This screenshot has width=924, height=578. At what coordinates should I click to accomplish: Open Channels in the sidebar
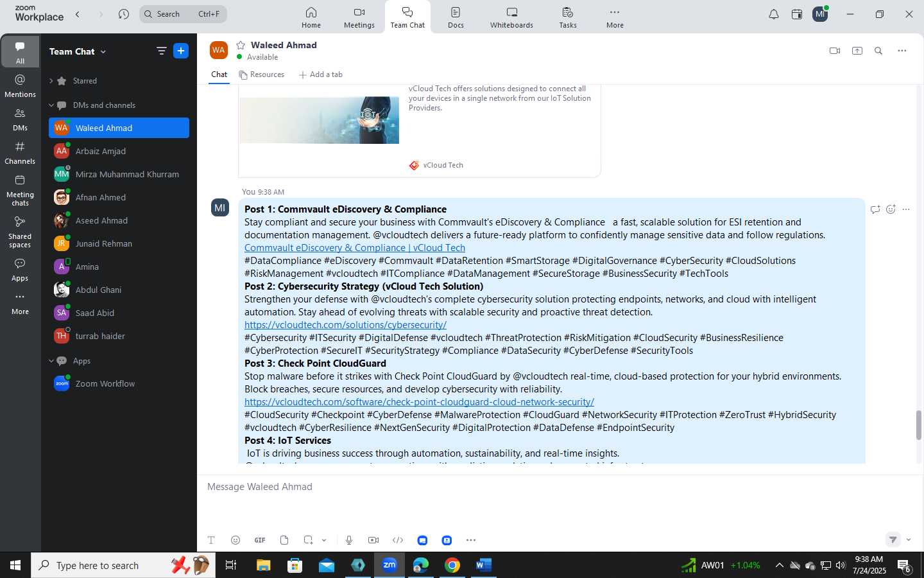pyautogui.click(x=20, y=153)
